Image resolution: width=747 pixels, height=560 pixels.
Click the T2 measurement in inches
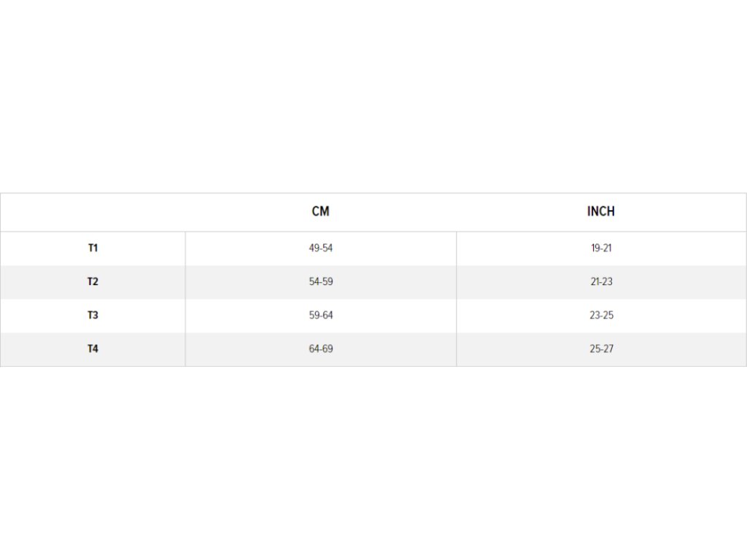click(x=601, y=281)
